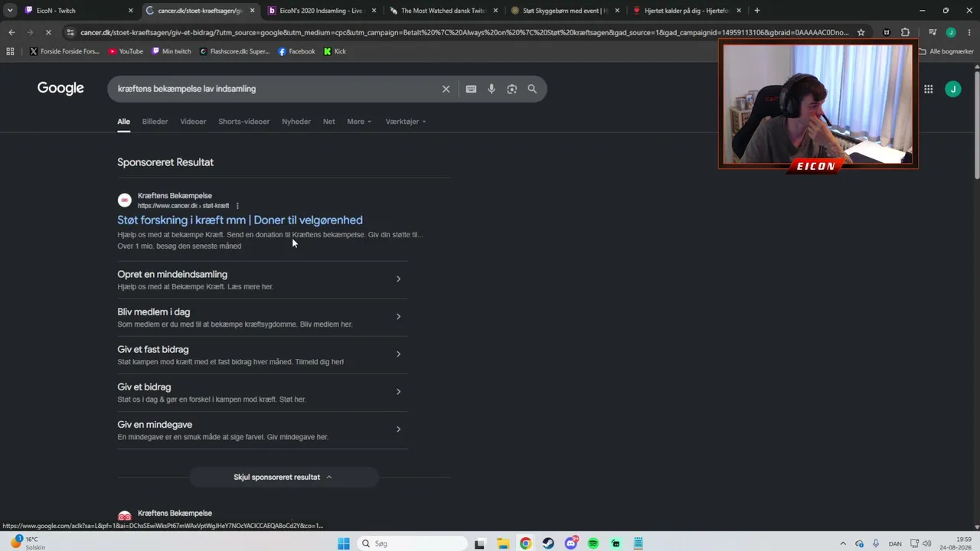Open Discord from the taskbar
This screenshot has height=551, width=980.
click(571, 543)
